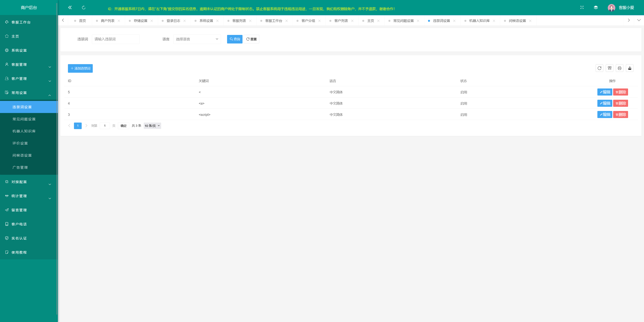Click the layers theme icon in header
The width and height of the screenshot is (644, 322).
[596, 8]
